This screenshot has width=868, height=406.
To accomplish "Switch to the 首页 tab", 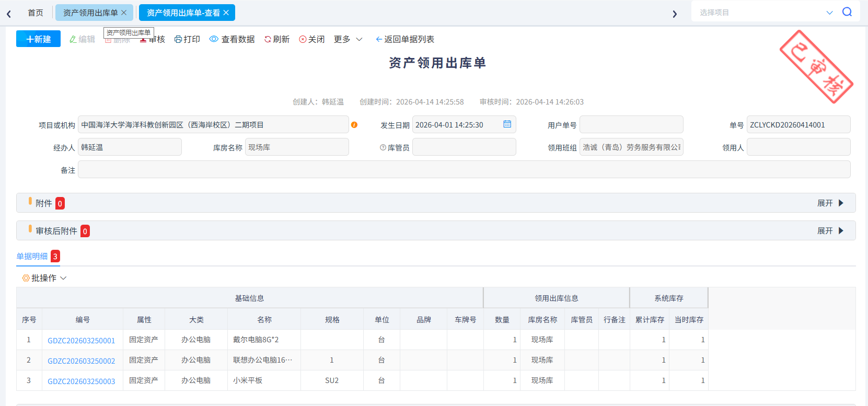I will pyautogui.click(x=36, y=13).
